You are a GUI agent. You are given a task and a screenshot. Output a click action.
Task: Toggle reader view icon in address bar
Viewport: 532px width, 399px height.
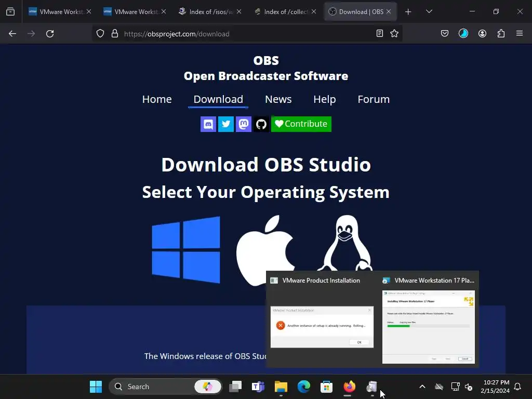pyautogui.click(x=380, y=33)
